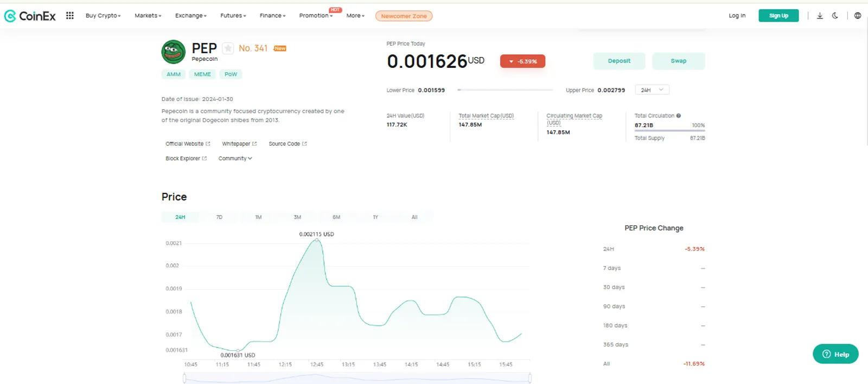868x384 pixels.
Task: Click the chart peak 0.002115 USD marker
Action: [x=317, y=240]
